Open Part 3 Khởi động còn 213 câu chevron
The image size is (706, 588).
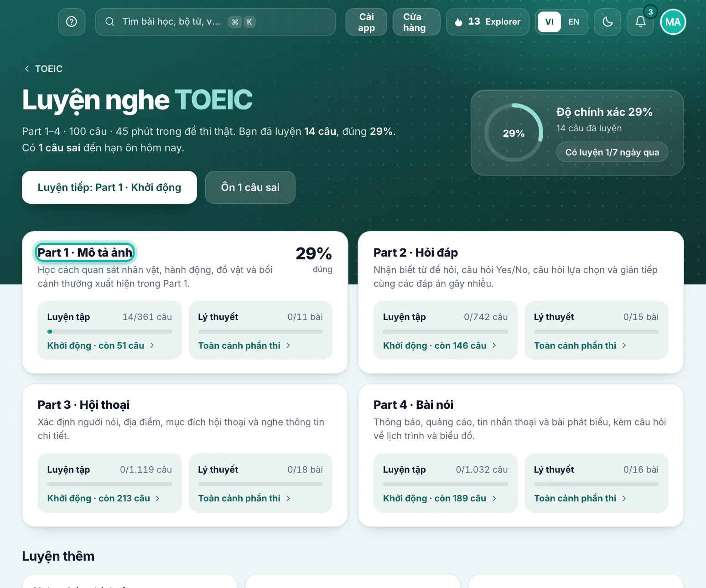click(157, 498)
